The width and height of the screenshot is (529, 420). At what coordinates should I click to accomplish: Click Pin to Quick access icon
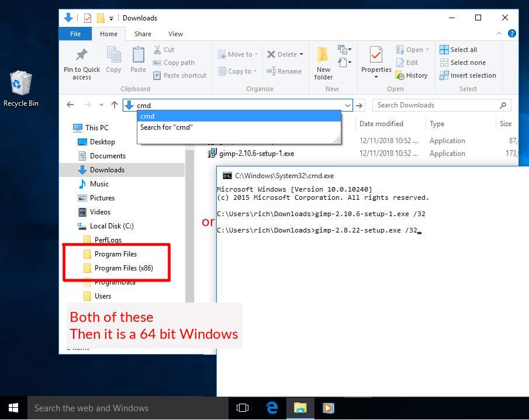[82, 55]
